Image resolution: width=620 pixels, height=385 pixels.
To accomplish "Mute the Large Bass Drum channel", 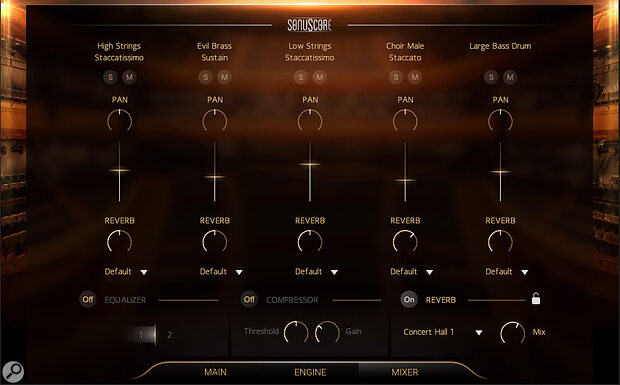I will (510, 77).
